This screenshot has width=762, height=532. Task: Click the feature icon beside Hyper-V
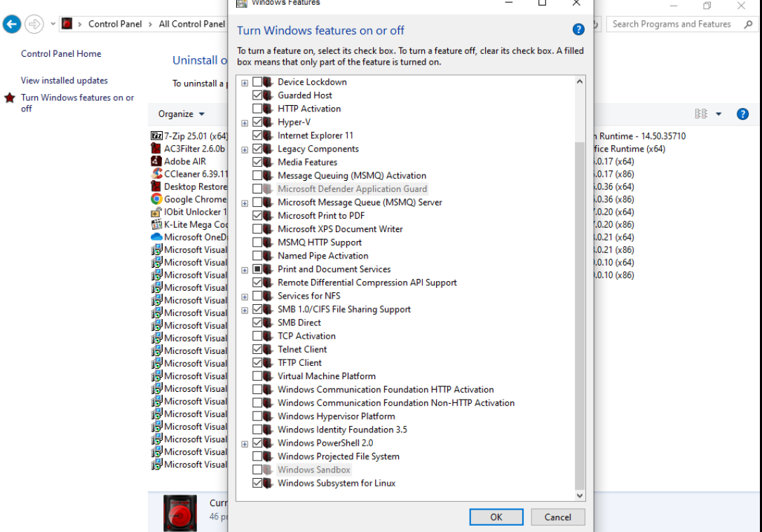point(268,122)
